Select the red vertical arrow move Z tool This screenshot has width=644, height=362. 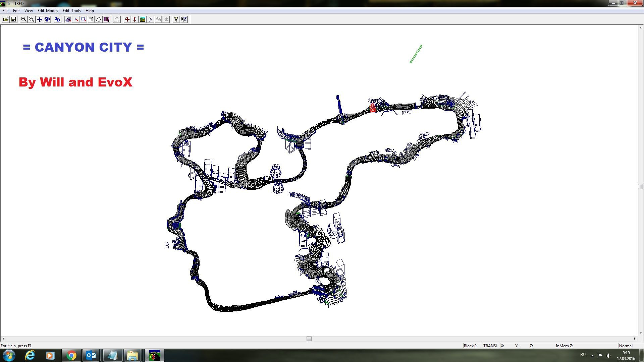[135, 19]
